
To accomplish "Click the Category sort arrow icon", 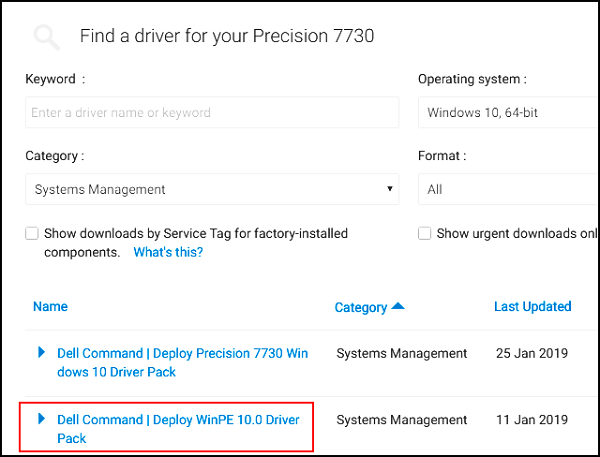I will pyautogui.click(x=398, y=307).
